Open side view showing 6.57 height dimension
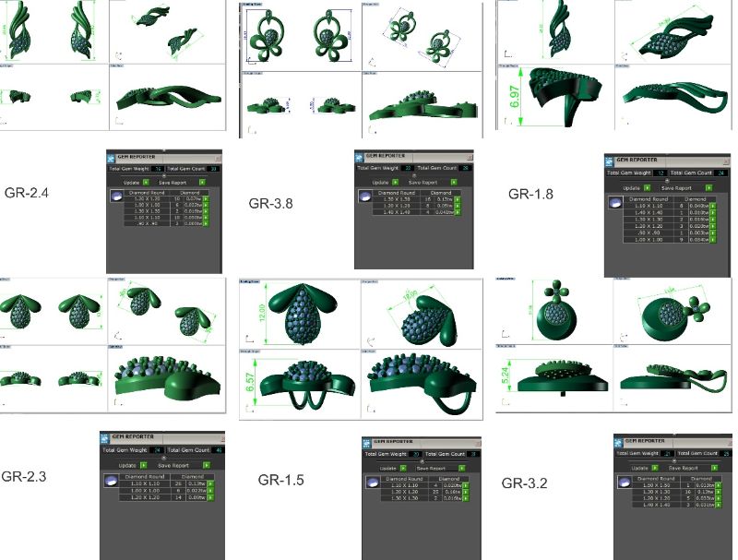This screenshot has width=738, height=560. tap(300, 384)
